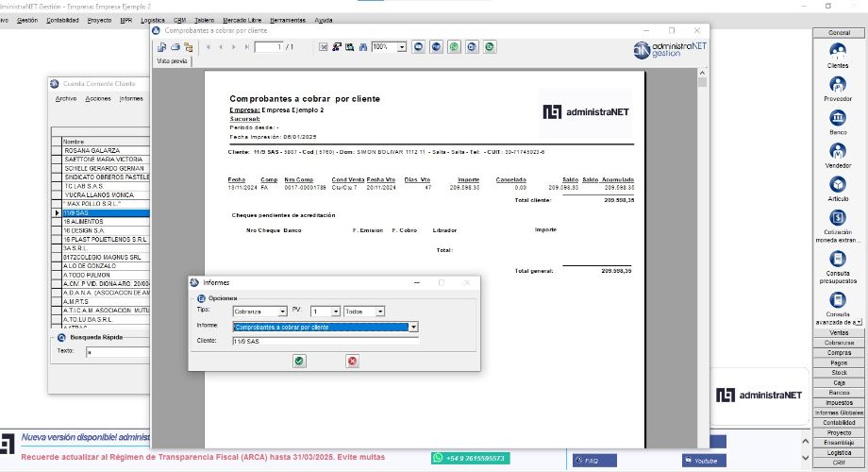Screen dimensions: 868x472
Task: Confirm Informes dialog with green check button
Action: [299, 362]
